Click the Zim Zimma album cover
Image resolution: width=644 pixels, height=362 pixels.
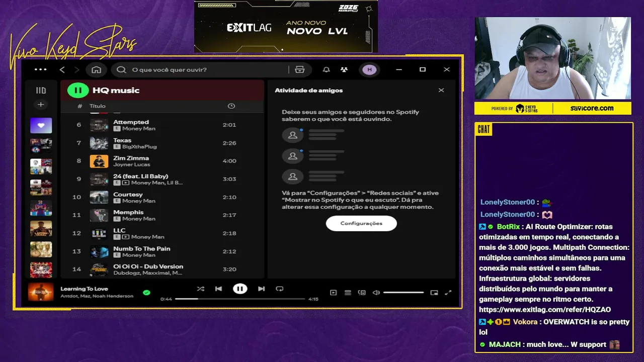coord(99,161)
